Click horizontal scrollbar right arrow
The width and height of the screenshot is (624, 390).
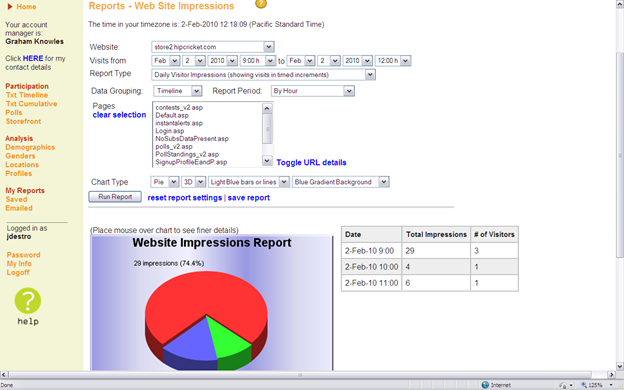click(x=611, y=374)
